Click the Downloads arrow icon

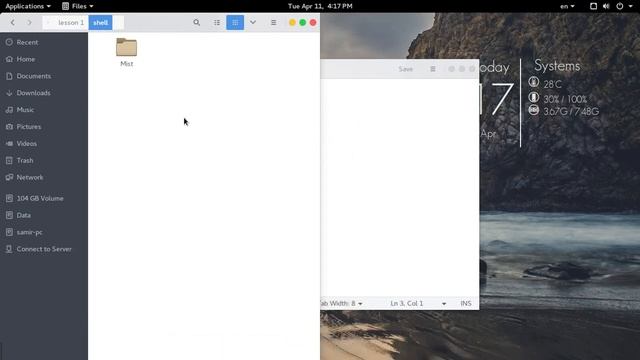(9, 93)
